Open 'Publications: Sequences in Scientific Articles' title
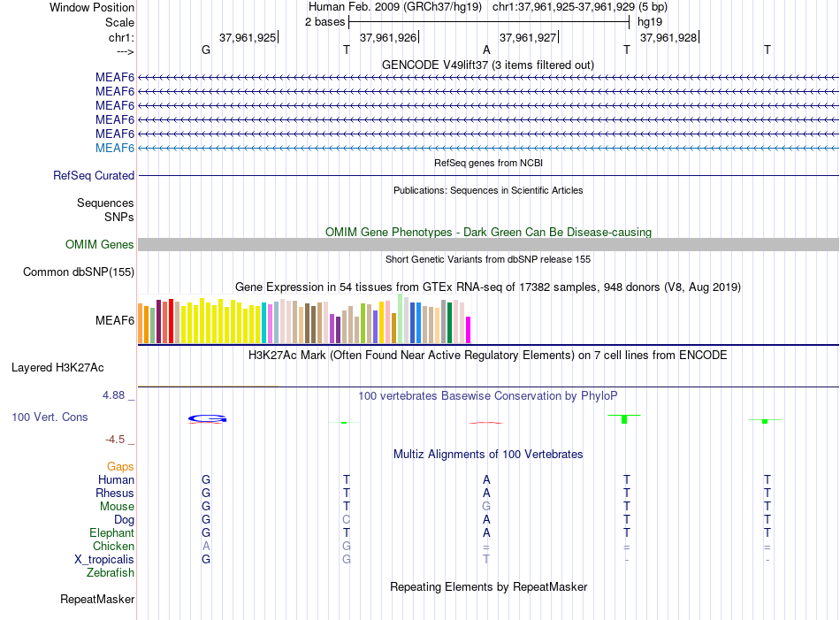 click(488, 190)
